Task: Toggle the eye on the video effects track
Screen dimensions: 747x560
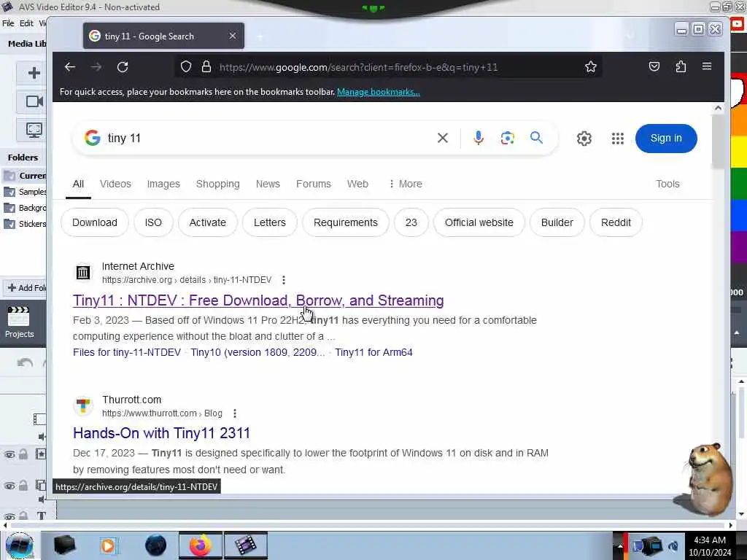Action: pyautogui.click(x=9, y=455)
